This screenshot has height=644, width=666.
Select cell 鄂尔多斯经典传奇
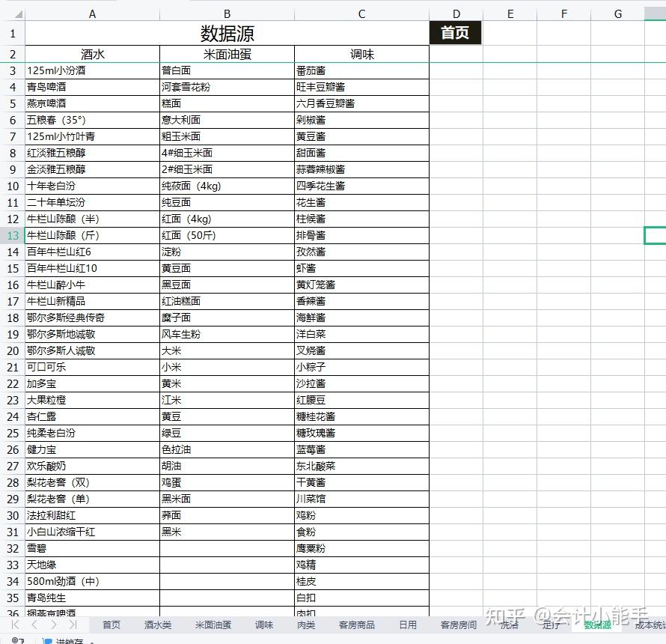[x=92, y=318]
